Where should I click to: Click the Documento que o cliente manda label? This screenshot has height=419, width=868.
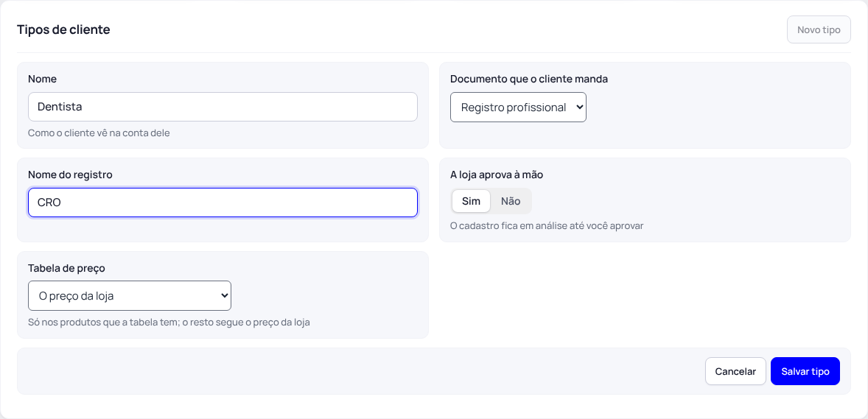529,79
